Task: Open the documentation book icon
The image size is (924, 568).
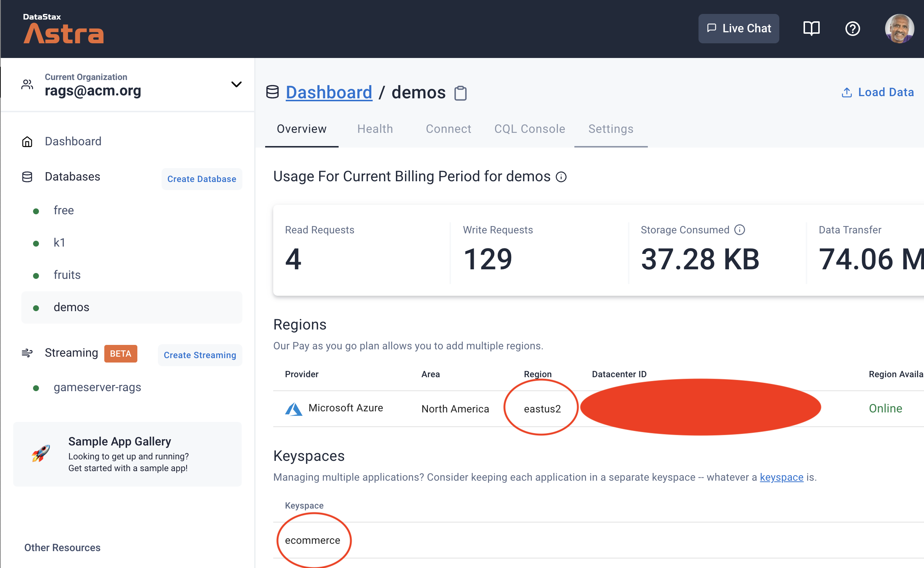Action: pos(811,29)
